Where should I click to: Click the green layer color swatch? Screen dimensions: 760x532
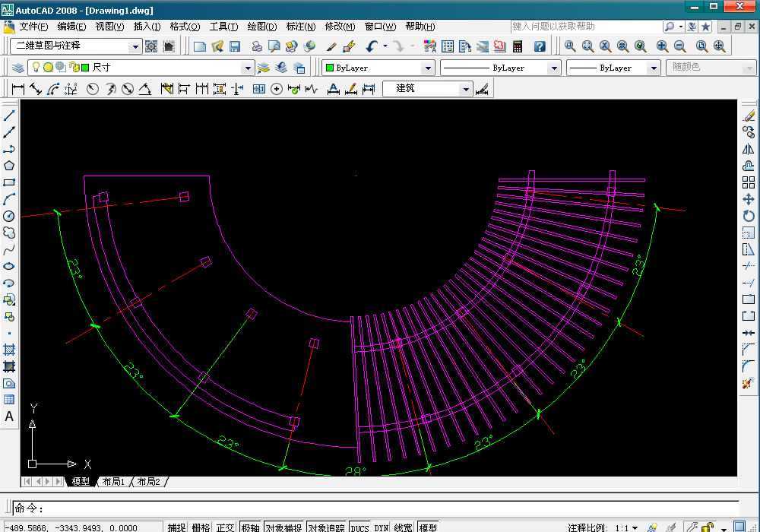coord(85,68)
